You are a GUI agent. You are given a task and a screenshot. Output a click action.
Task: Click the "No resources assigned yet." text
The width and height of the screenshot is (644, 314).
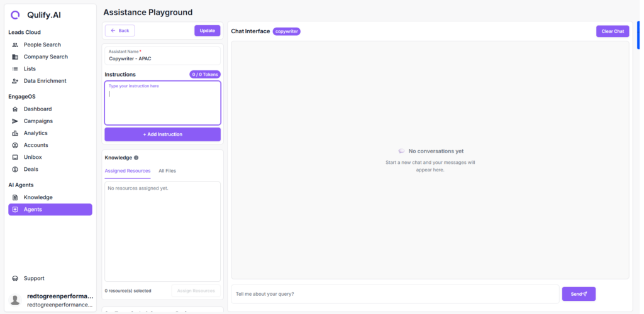point(138,188)
